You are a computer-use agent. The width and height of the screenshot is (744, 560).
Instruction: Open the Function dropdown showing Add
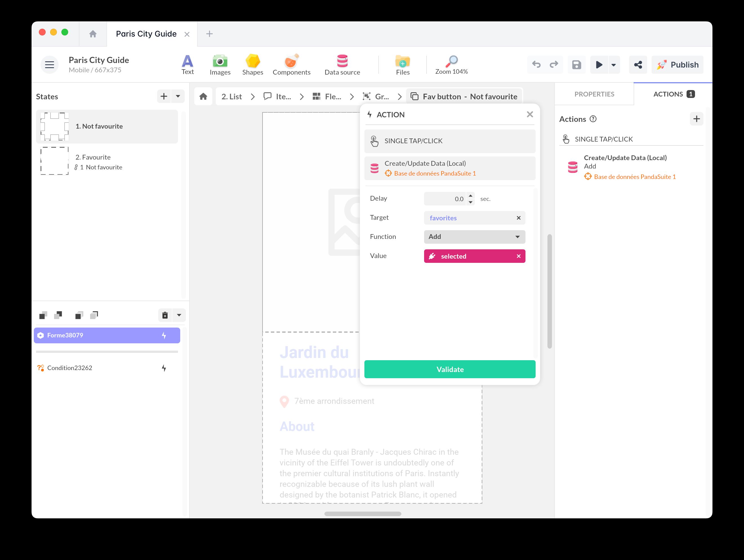coord(474,237)
